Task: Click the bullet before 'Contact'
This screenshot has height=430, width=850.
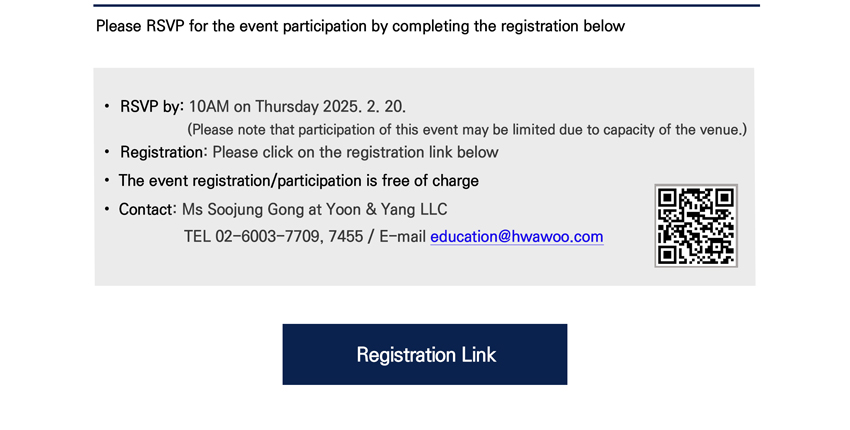Action: click(x=107, y=209)
